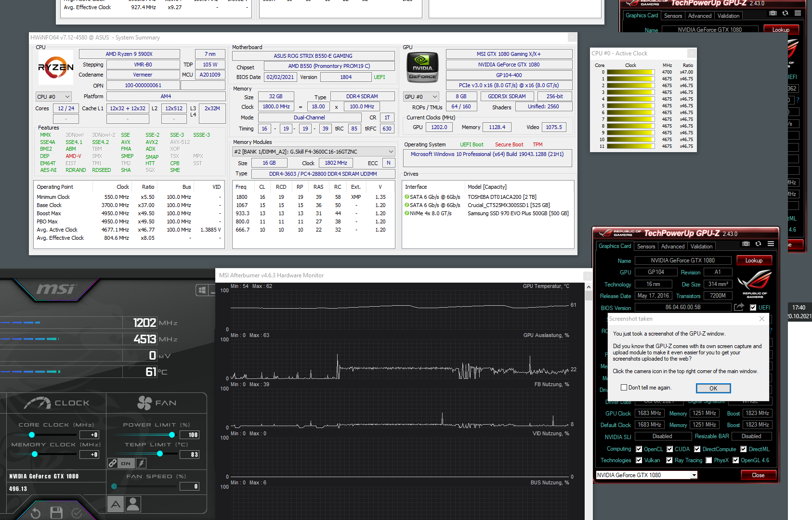812x520 pixels.
Task: Apply Afterburner settings with the checkmark icon
Action: click(x=77, y=513)
